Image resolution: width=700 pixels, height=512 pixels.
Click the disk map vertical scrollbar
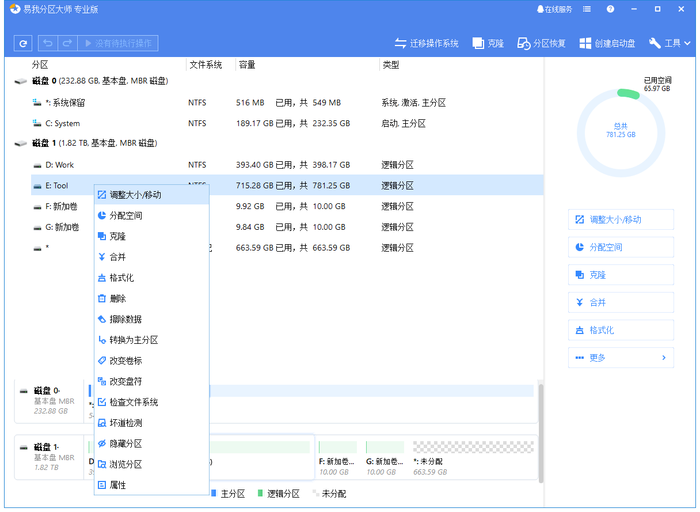coord(541,433)
